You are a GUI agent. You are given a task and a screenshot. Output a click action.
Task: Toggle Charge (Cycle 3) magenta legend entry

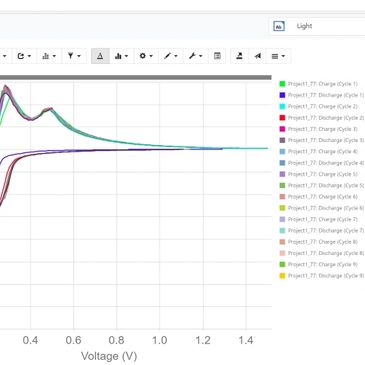318,129
